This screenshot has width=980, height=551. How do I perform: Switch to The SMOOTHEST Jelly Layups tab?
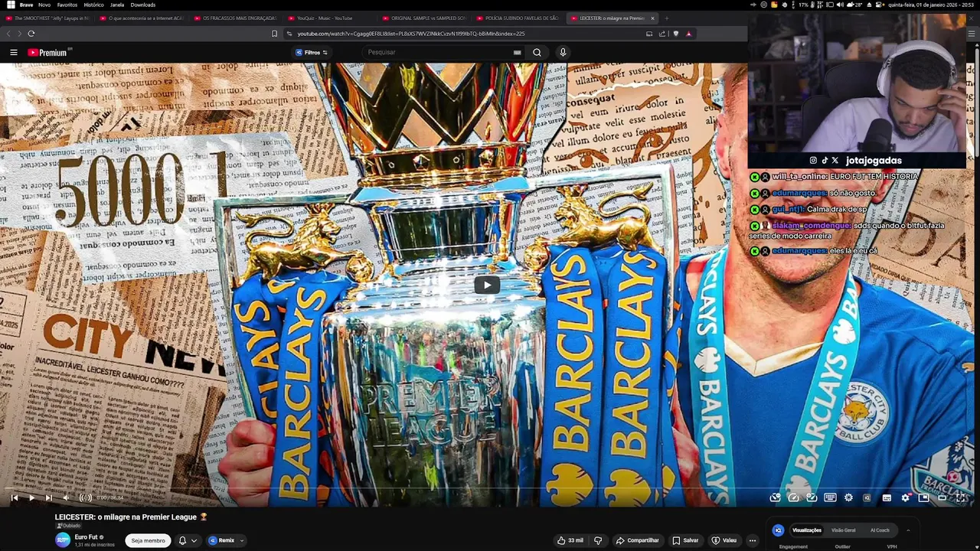[x=47, y=18]
